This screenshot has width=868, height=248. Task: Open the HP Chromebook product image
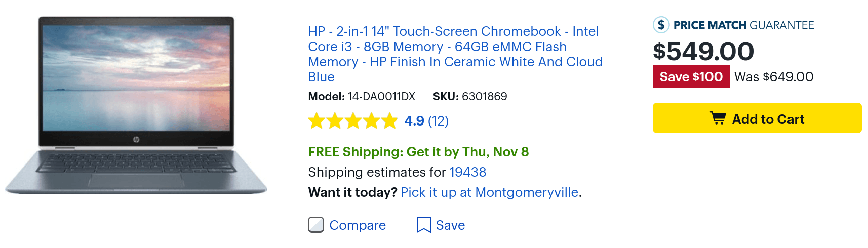[136, 105]
